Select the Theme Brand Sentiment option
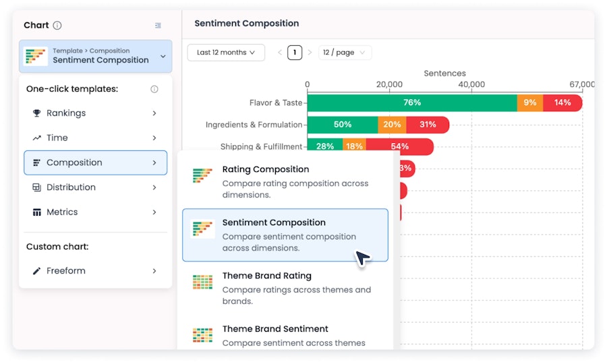The height and width of the screenshot is (364, 607). click(x=285, y=335)
